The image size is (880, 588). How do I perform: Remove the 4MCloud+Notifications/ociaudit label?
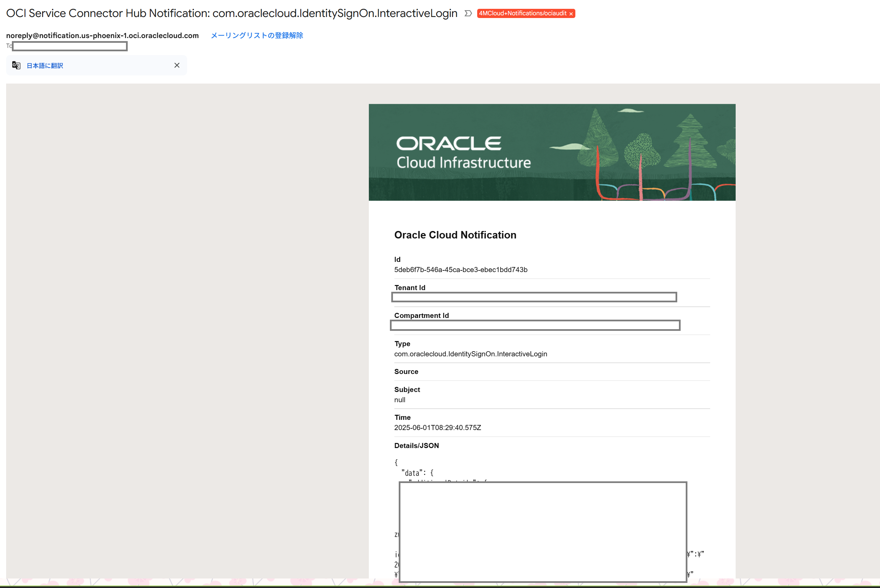(571, 14)
